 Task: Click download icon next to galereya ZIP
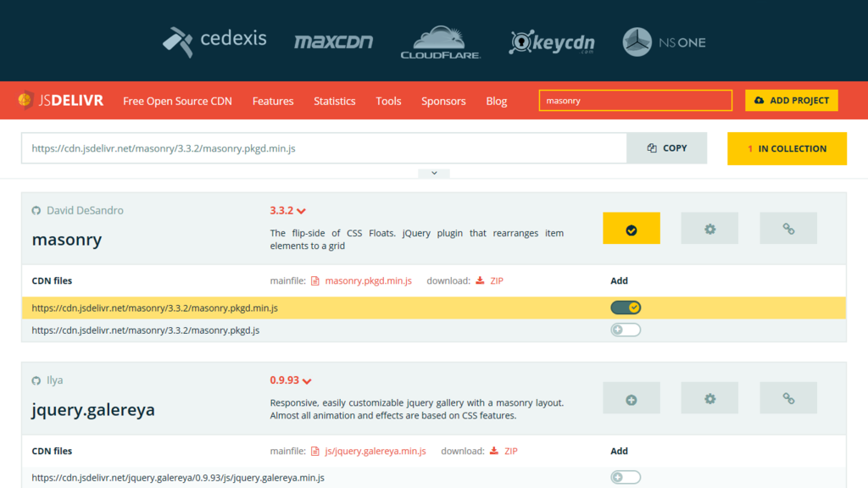click(494, 451)
